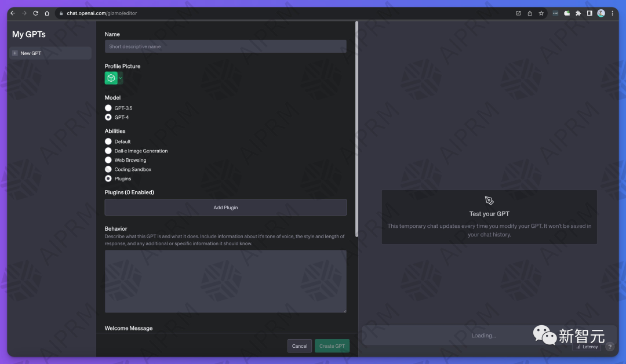The width and height of the screenshot is (626, 364).
Task: Click the My GPTs heading
Action: (x=29, y=34)
